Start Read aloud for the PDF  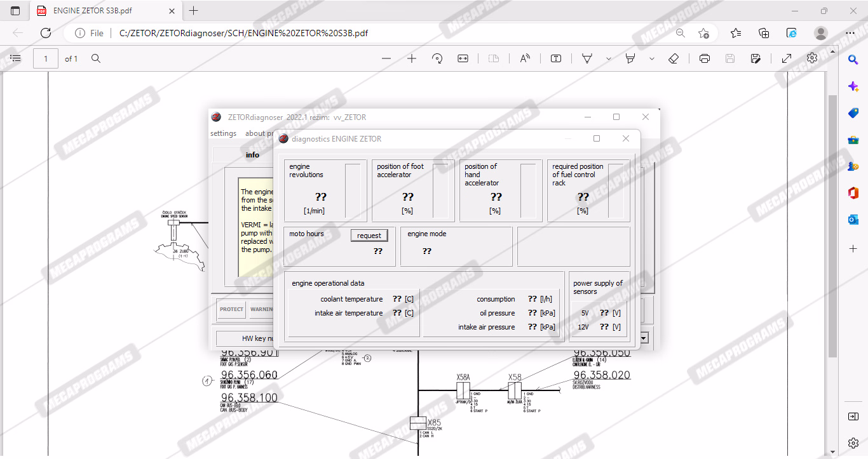(x=525, y=58)
